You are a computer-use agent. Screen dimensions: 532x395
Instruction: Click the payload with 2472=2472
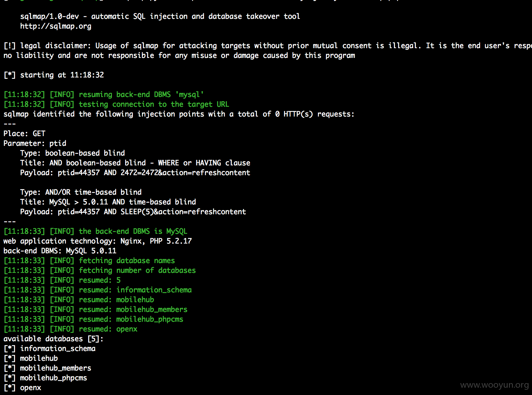[135, 173]
